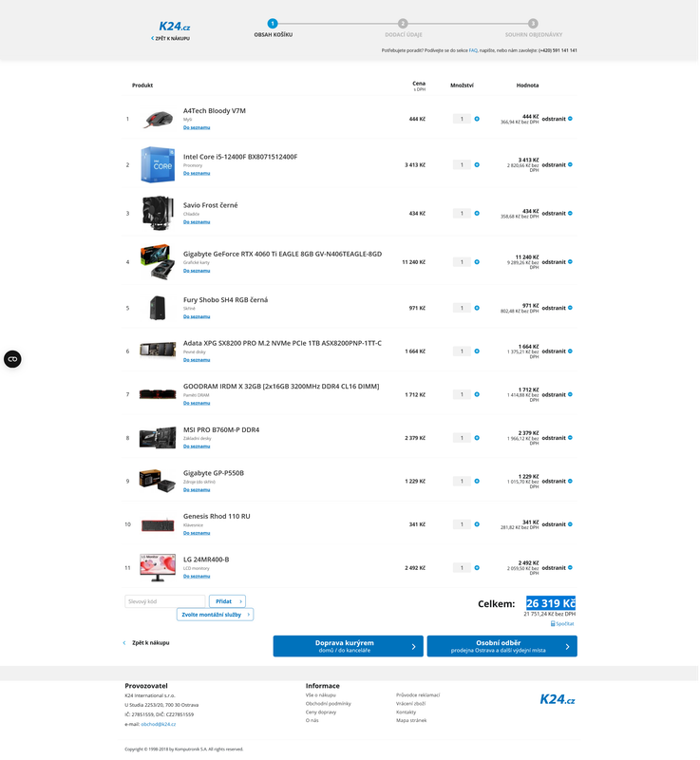Select the 26 319 Kč total amount

click(x=552, y=604)
